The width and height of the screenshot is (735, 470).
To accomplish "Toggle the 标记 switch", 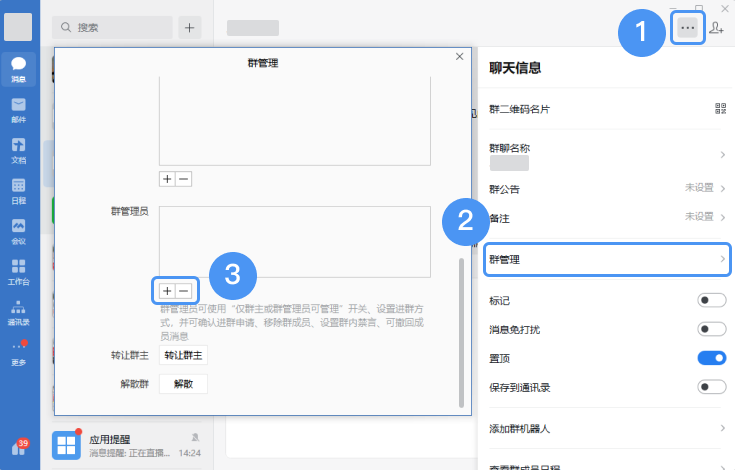I will coord(711,300).
